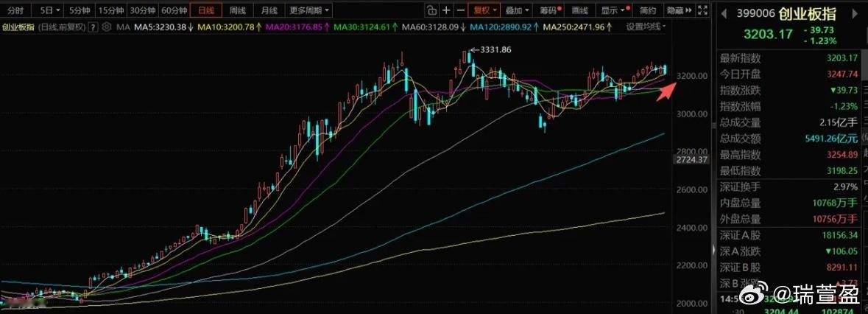
Task: Open the 设置均线 moving average dropdown
Action: pos(646,27)
